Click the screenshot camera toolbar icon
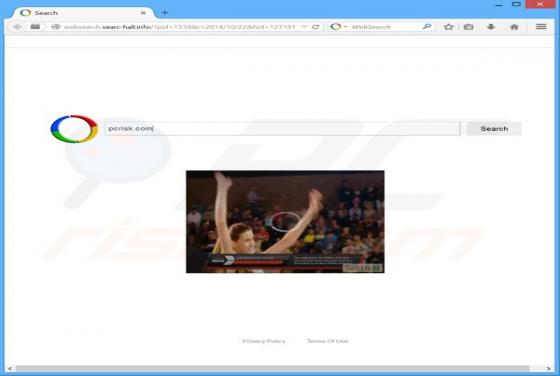The width and height of the screenshot is (560, 376). coord(469,27)
